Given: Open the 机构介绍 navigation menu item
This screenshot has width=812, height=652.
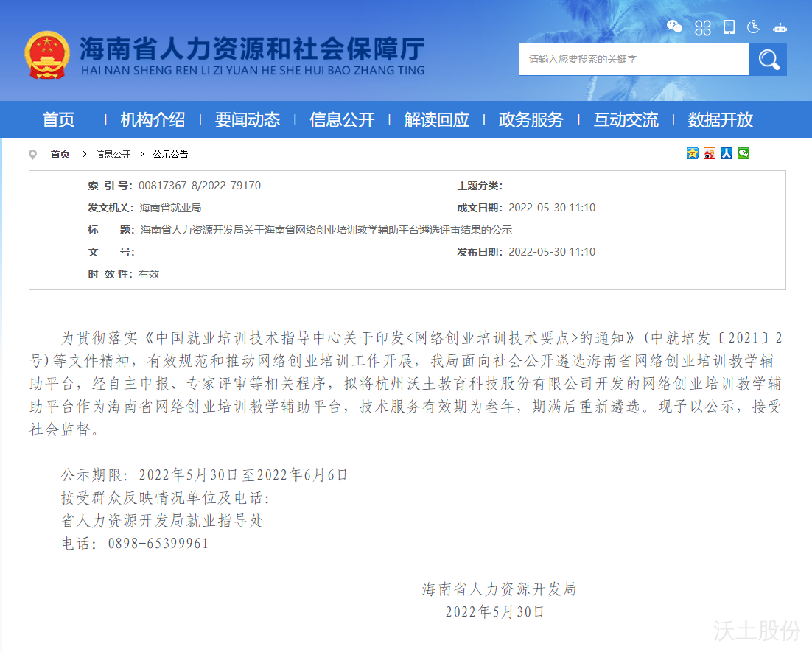Looking at the screenshot, I should pyautogui.click(x=153, y=119).
